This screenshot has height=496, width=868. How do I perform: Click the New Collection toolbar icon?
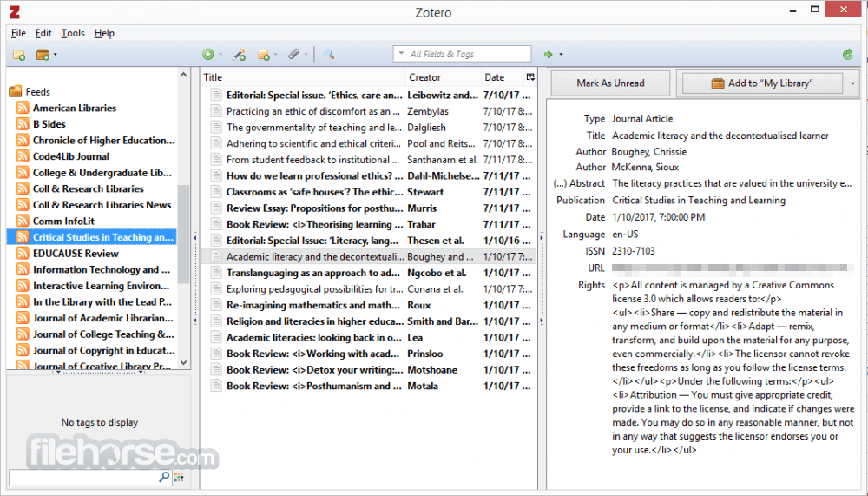[x=19, y=55]
